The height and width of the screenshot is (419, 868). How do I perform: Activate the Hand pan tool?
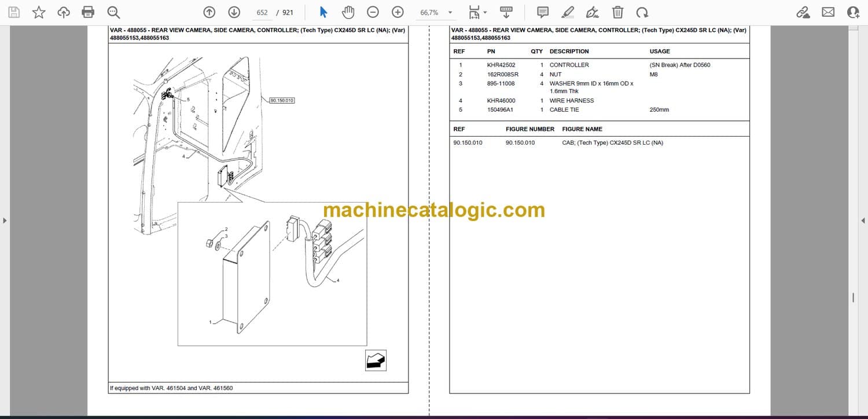coord(348,12)
